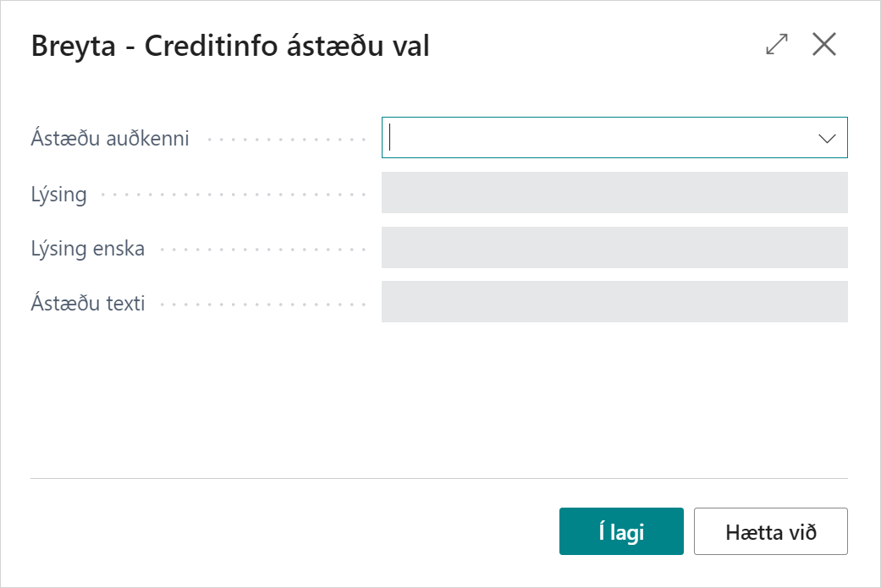Click the greyed Lýsing field
Screen dimensions: 881x588
click(x=614, y=193)
